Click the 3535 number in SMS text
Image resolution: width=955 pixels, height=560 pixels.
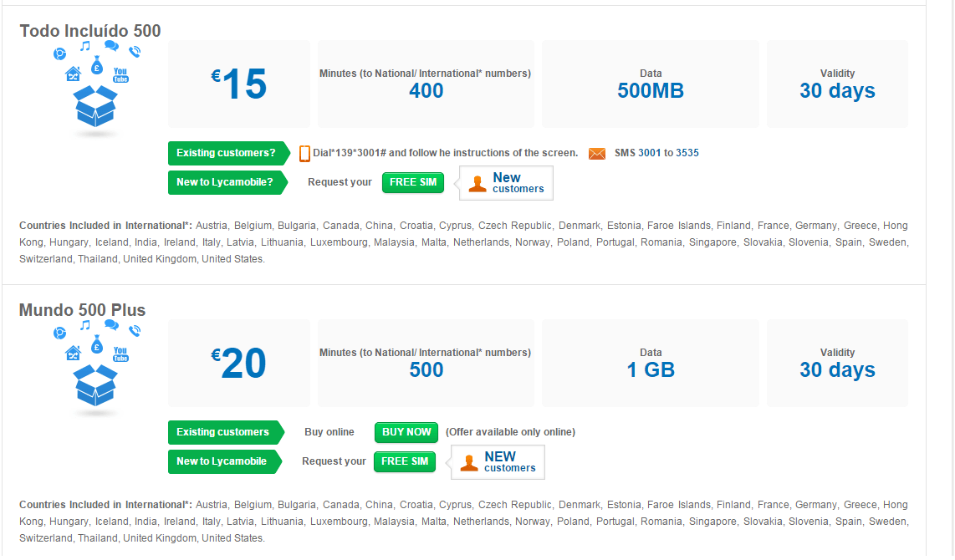687,154
